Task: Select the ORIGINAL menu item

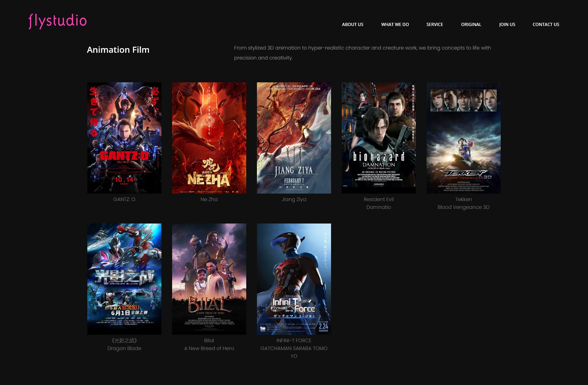Action: tap(471, 25)
